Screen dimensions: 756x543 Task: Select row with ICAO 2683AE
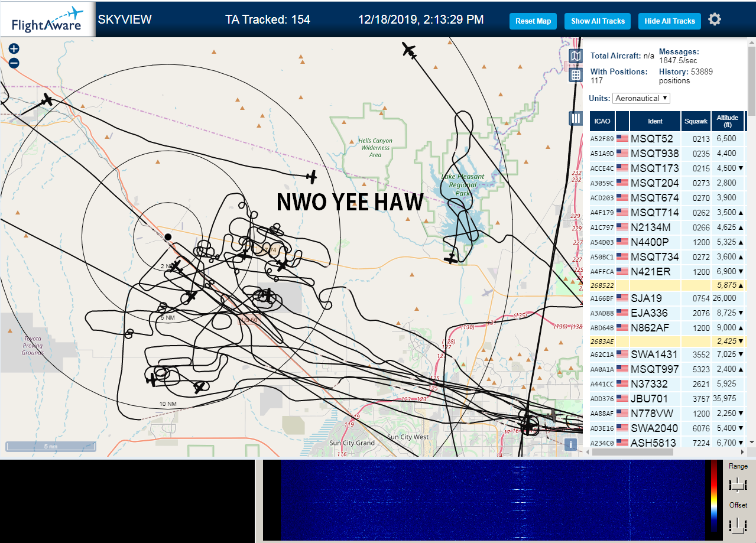(x=668, y=341)
